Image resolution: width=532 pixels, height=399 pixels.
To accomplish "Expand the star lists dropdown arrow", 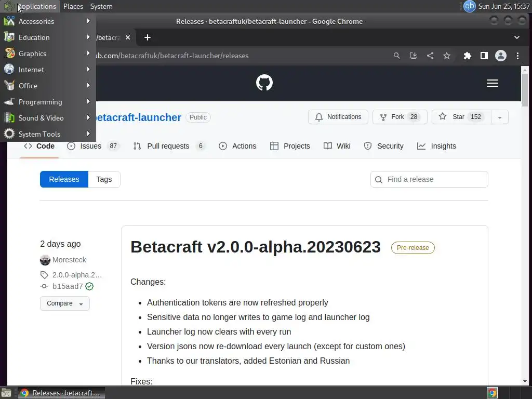I will 499,117.
